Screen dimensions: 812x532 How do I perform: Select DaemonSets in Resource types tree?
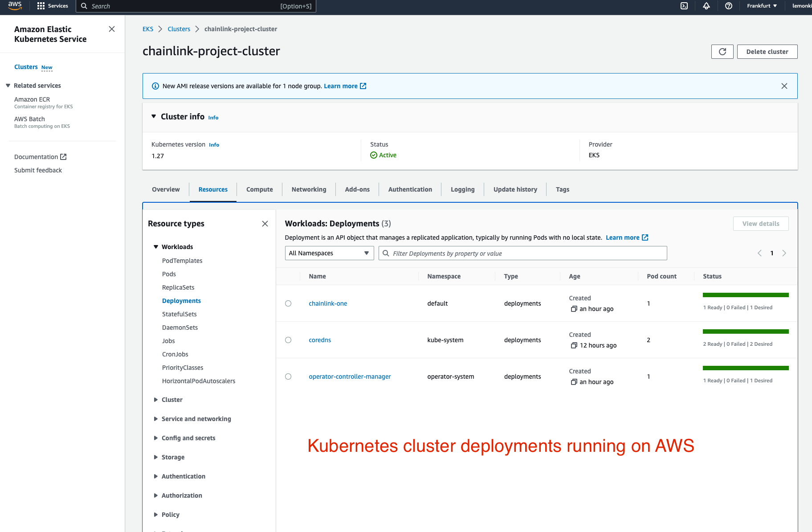coord(180,327)
